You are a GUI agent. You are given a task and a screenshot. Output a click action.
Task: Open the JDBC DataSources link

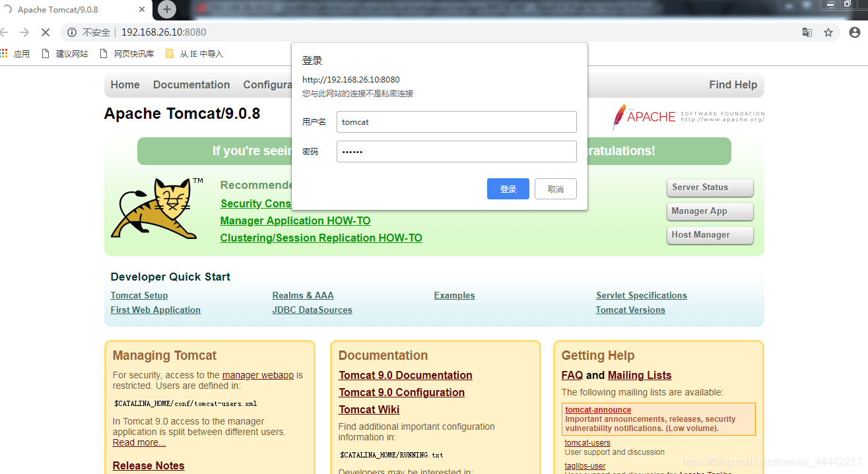click(x=312, y=310)
